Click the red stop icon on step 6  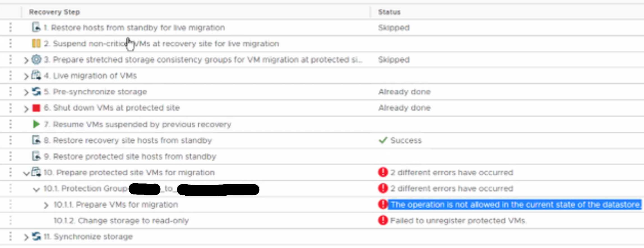point(36,108)
